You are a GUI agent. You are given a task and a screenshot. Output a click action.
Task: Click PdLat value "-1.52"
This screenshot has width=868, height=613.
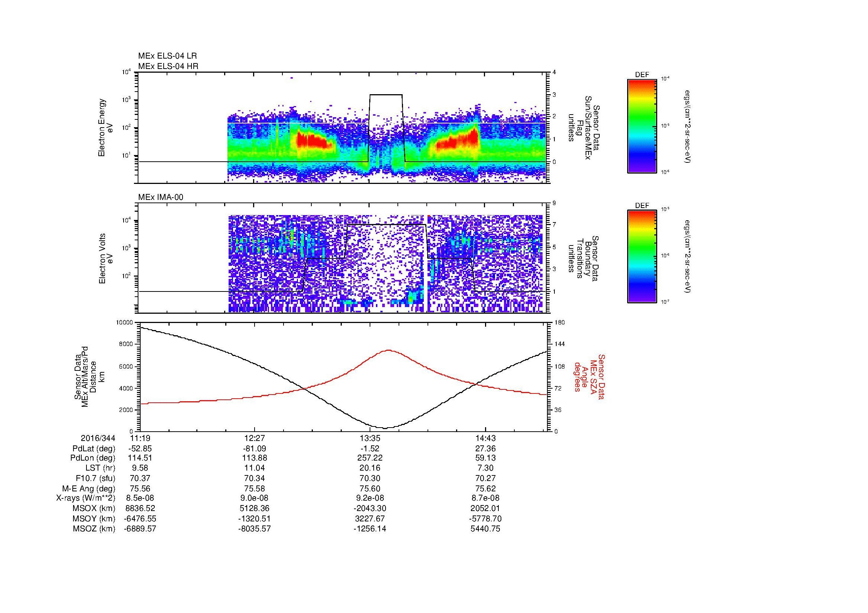pyautogui.click(x=370, y=449)
